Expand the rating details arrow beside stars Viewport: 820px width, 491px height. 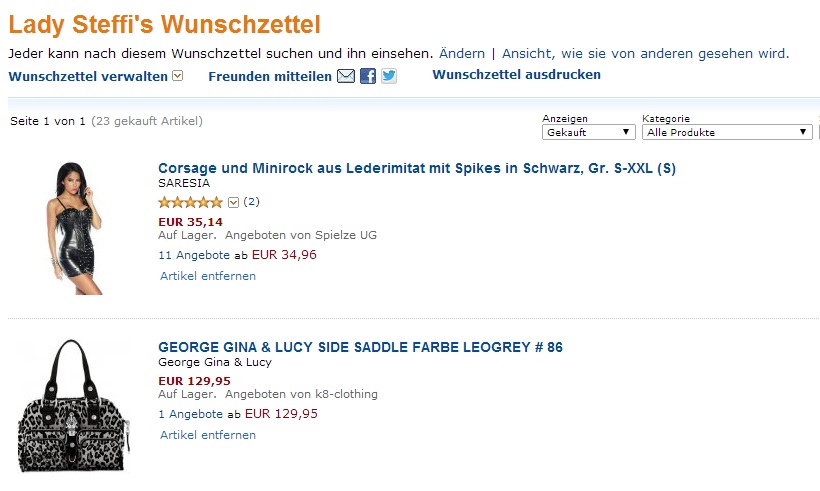[x=233, y=202]
